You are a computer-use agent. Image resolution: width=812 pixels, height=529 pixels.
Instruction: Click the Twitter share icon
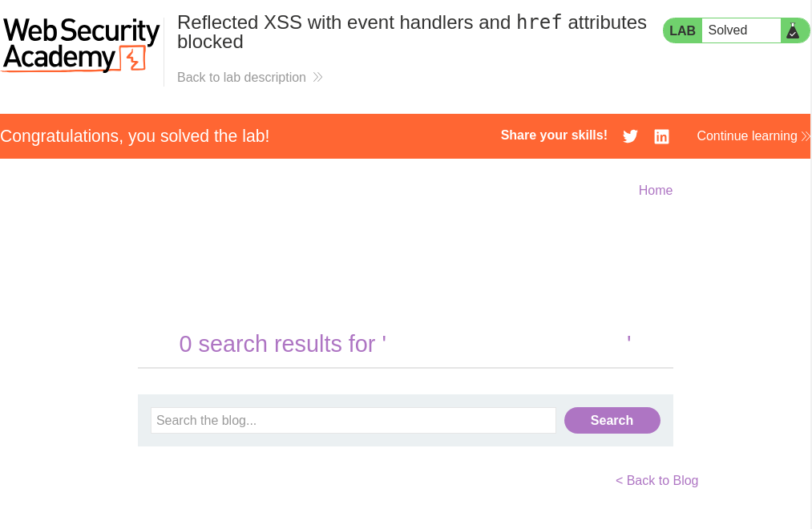(630, 136)
